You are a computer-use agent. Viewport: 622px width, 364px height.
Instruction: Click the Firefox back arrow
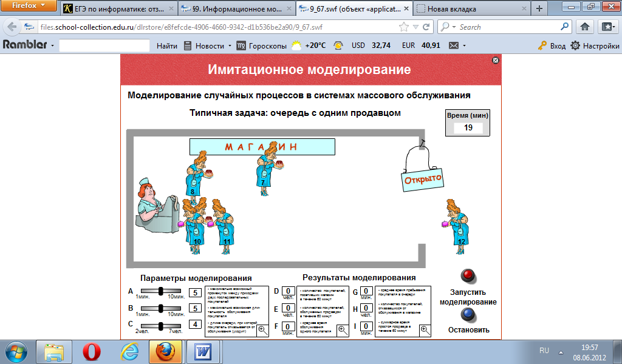tap(12, 27)
